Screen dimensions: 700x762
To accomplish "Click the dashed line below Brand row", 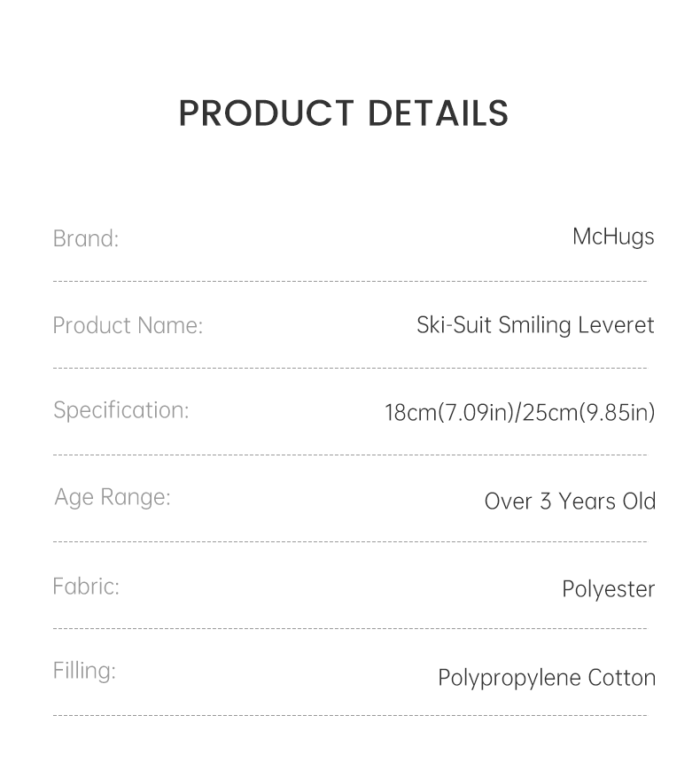I will (350, 283).
